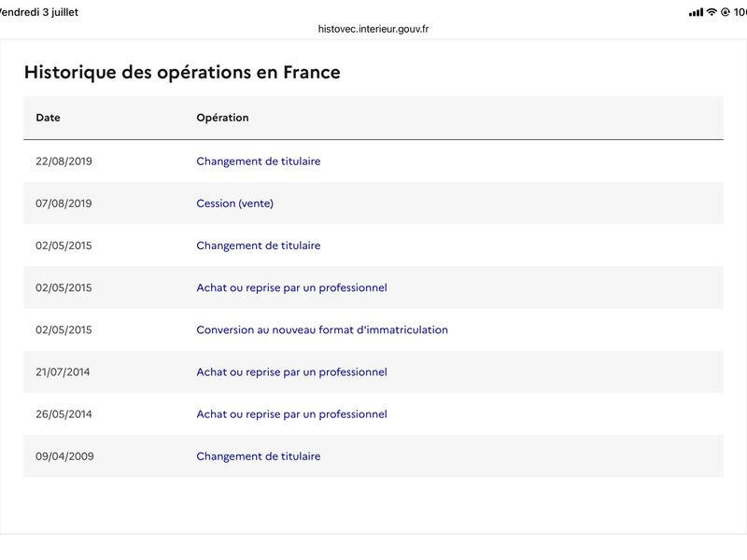Image resolution: width=747 pixels, height=560 pixels.
Task: Open Changement de titulaire dated 09/04/2009
Action: [x=259, y=456]
